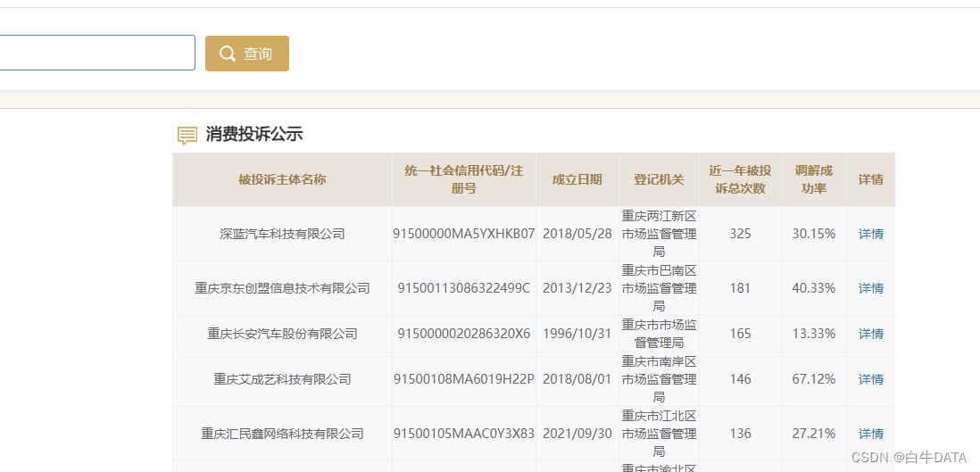Click the date 2018/05/28
This screenshot has height=472, width=980.
click(577, 235)
